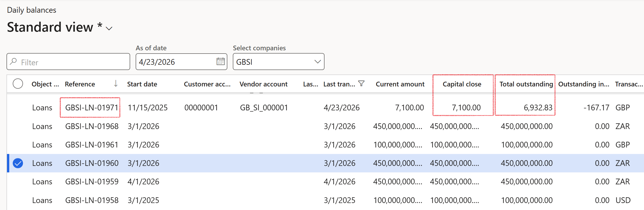Click the Start date column header
Screen dimensions: 644x210
click(x=142, y=84)
